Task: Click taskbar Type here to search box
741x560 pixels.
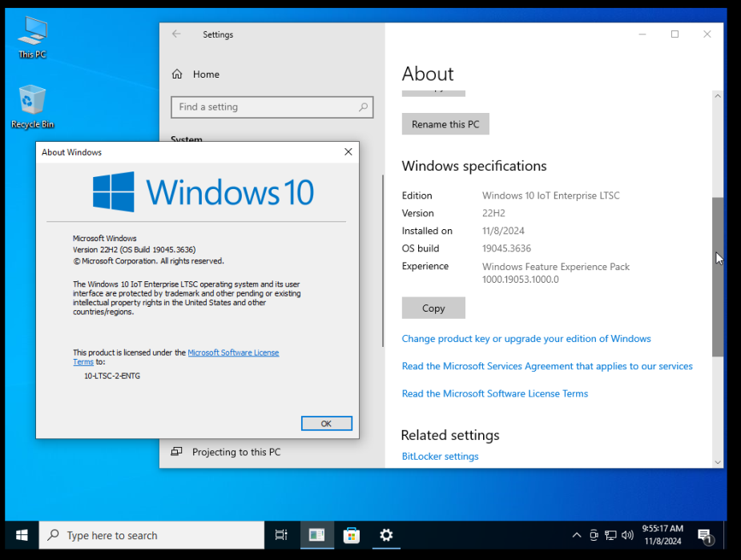Action: (x=151, y=535)
